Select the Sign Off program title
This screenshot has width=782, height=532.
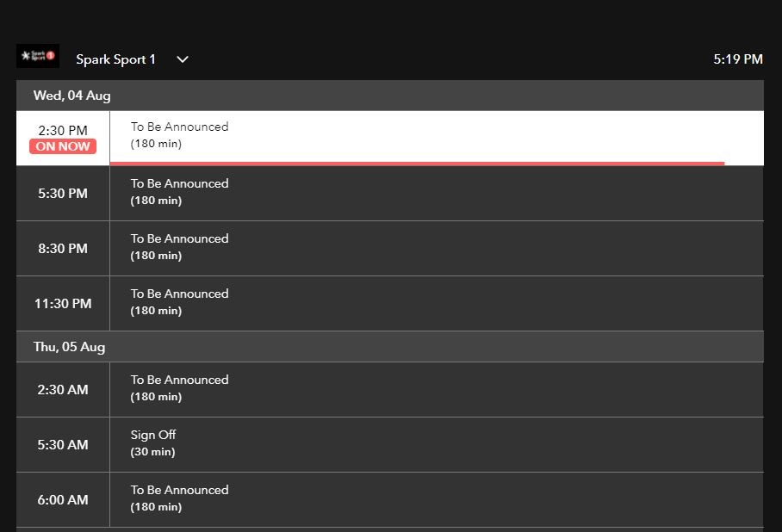click(153, 435)
